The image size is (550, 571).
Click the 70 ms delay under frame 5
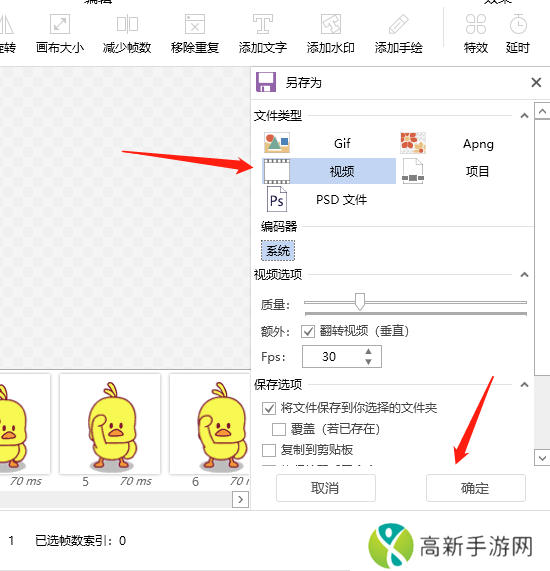tap(136, 481)
